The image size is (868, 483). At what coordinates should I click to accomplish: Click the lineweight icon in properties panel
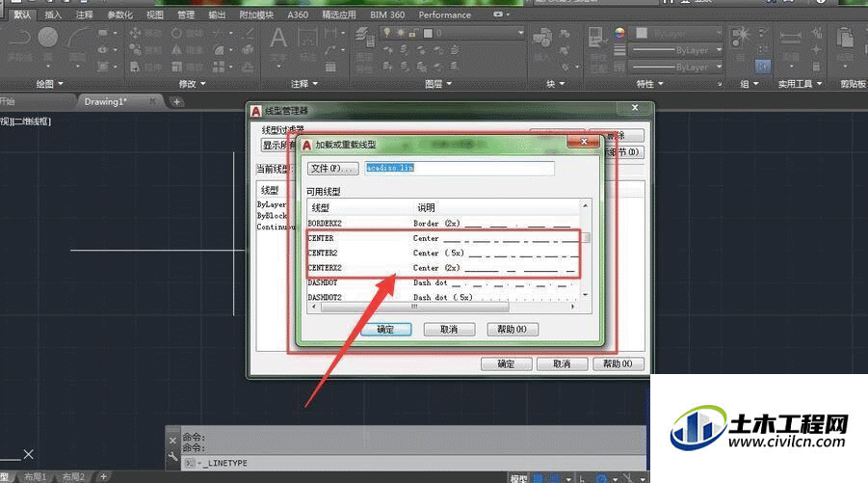[619, 50]
